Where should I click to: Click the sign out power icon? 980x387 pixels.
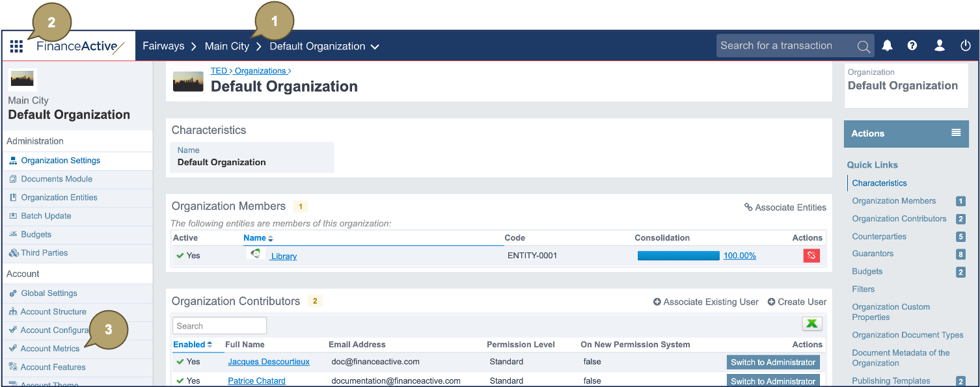point(965,46)
